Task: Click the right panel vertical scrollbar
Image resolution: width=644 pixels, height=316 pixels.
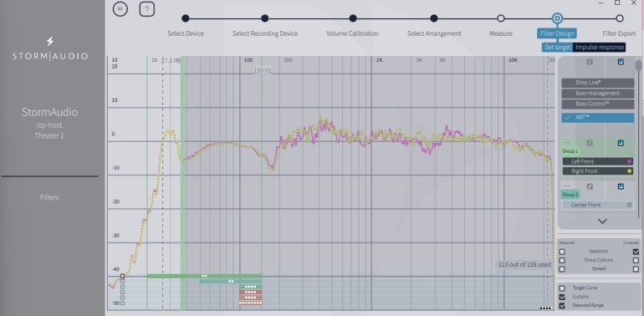Action: [638, 66]
